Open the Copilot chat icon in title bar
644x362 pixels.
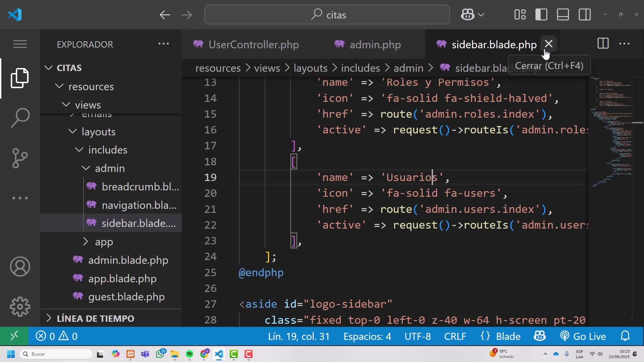pos(467,15)
